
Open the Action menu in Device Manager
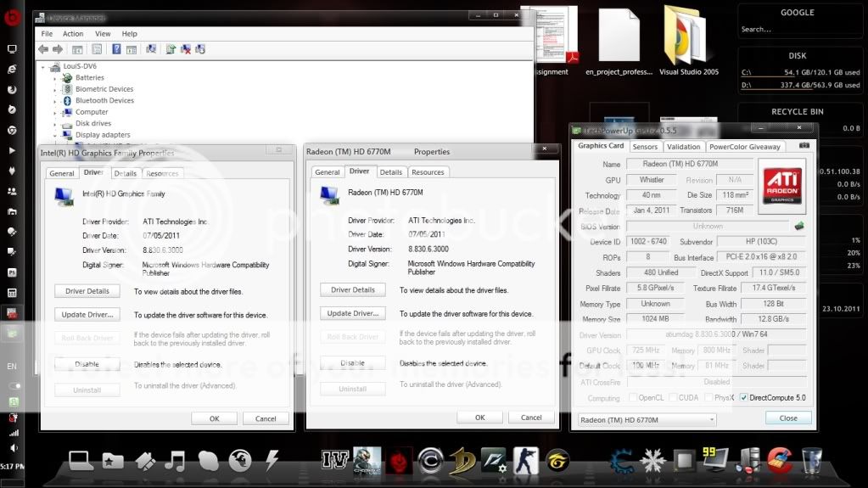73,34
